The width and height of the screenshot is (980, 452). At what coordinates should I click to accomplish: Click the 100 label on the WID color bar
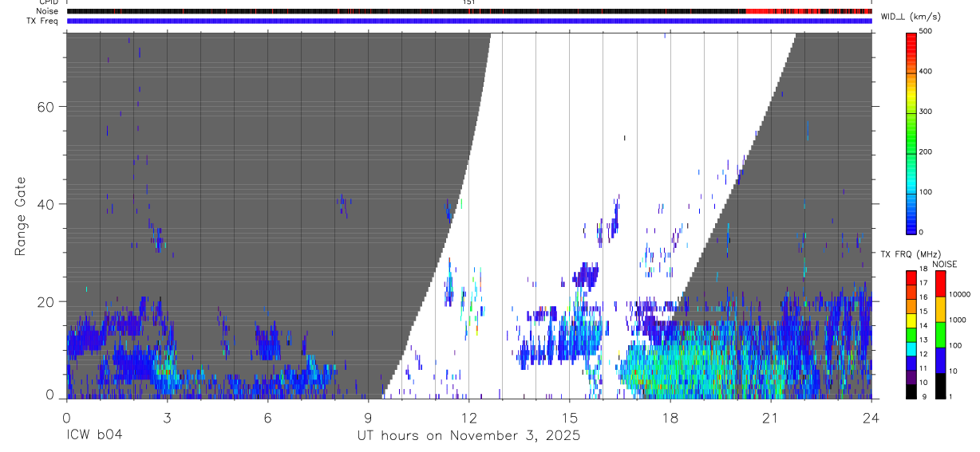pos(925,192)
